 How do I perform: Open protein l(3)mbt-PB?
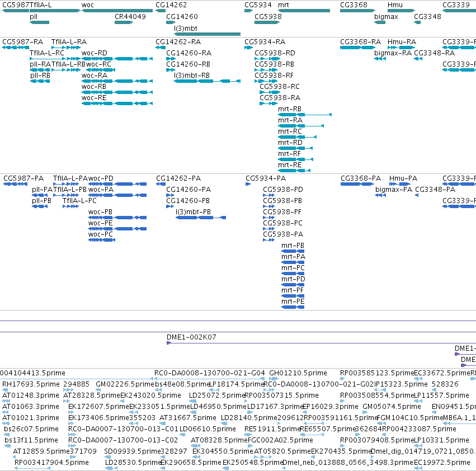click(201, 218)
